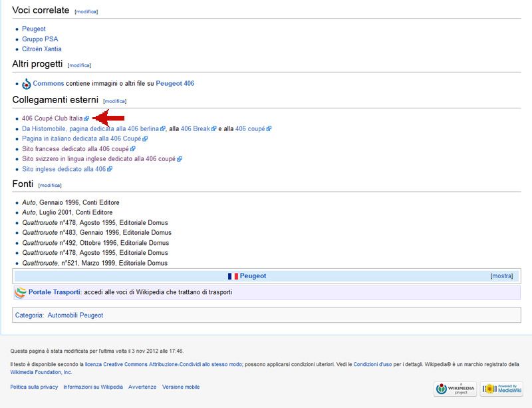The height and width of the screenshot is (408, 532).
Task: Open the 406 Coupé Club Italia link
Action: [x=52, y=118]
